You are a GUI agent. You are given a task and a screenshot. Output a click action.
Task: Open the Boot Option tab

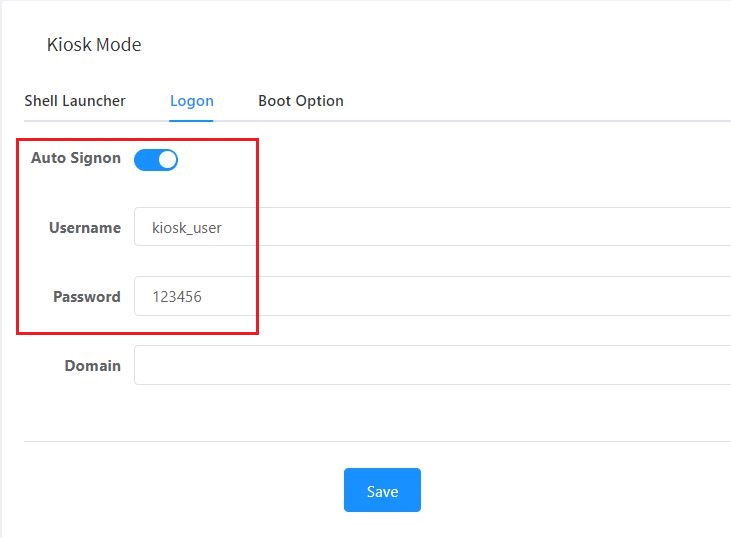300,101
